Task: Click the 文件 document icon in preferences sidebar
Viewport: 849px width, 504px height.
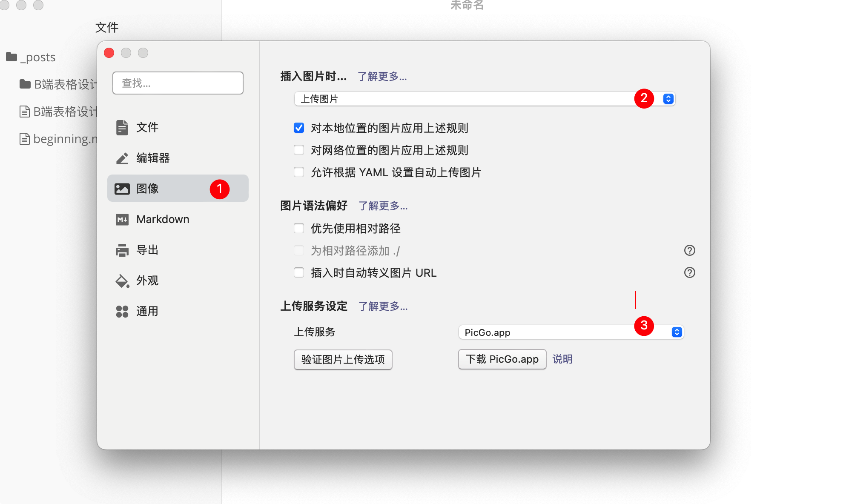Action: [x=122, y=127]
